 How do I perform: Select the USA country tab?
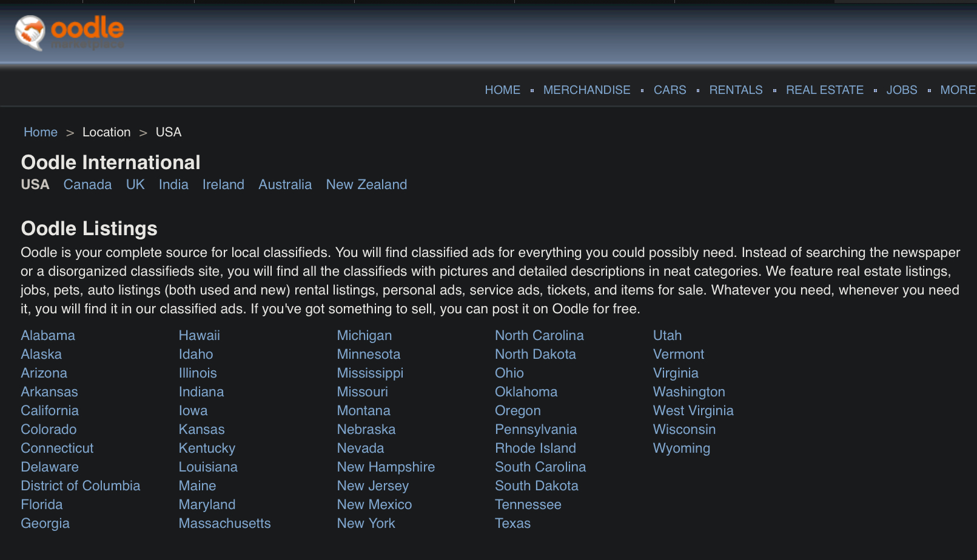coord(35,185)
